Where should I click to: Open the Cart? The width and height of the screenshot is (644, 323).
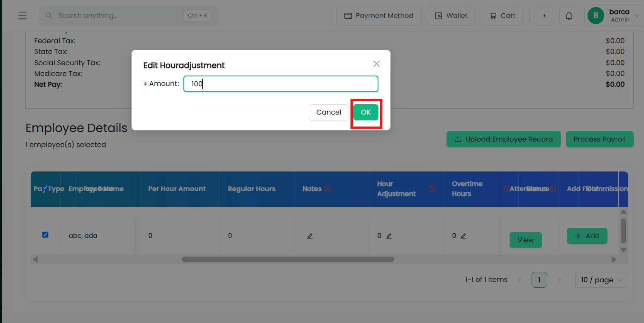tap(502, 16)
